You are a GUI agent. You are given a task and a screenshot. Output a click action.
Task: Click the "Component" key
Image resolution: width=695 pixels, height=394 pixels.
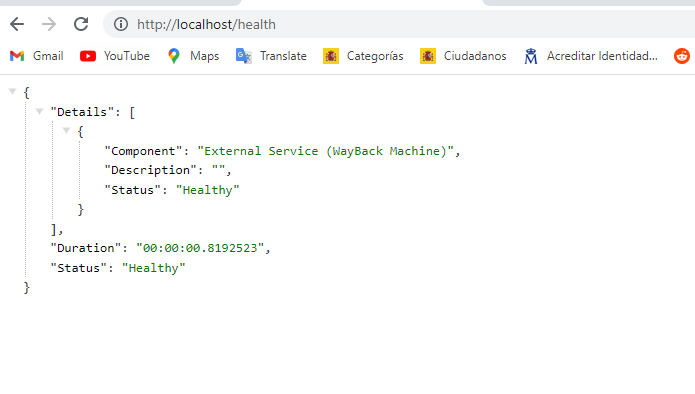pyautogui.click(x=144, y=151)
